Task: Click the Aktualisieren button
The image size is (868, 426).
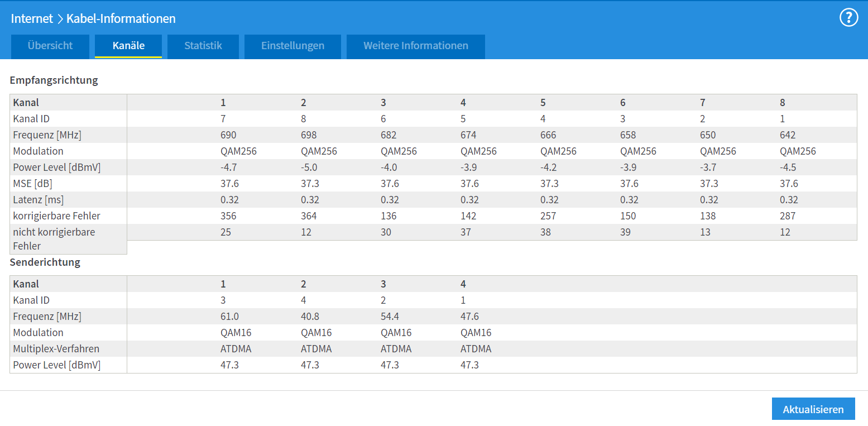Action: click(813, 409)
